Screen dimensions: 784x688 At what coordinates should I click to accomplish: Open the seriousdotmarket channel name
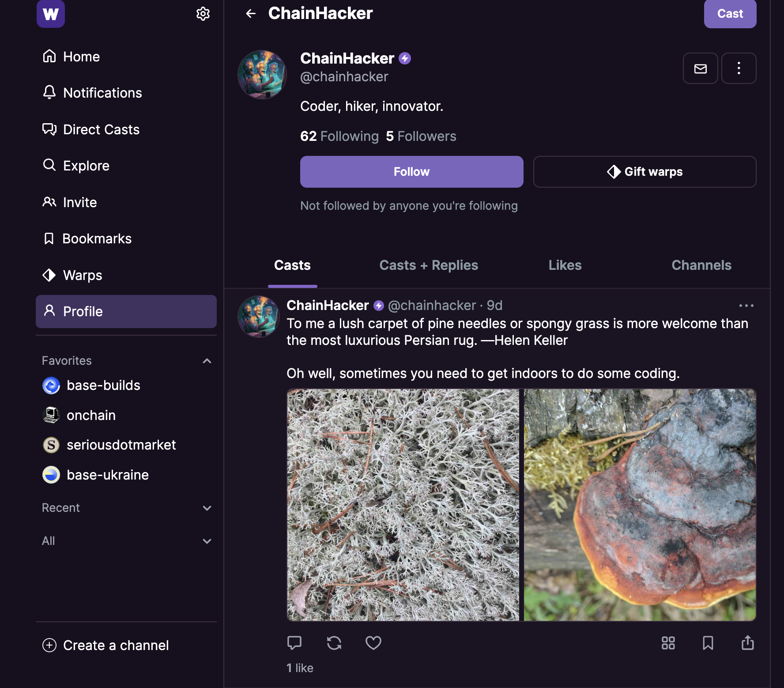[121, 445]
